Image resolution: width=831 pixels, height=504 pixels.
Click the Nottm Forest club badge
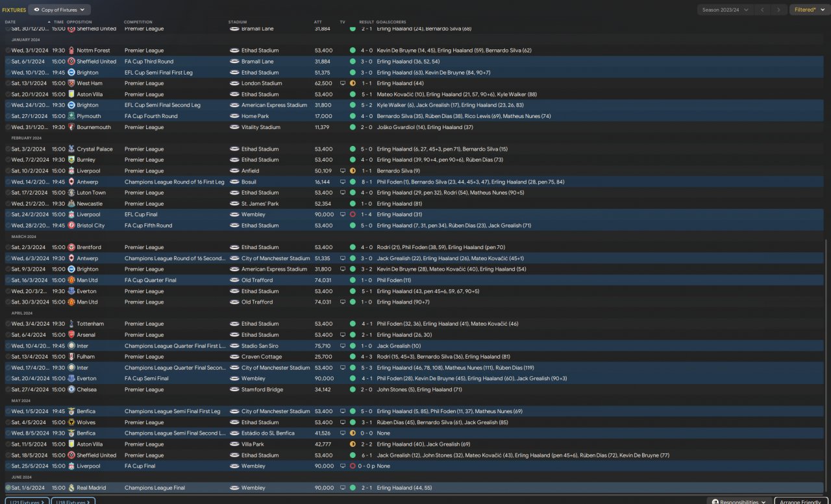71,51
